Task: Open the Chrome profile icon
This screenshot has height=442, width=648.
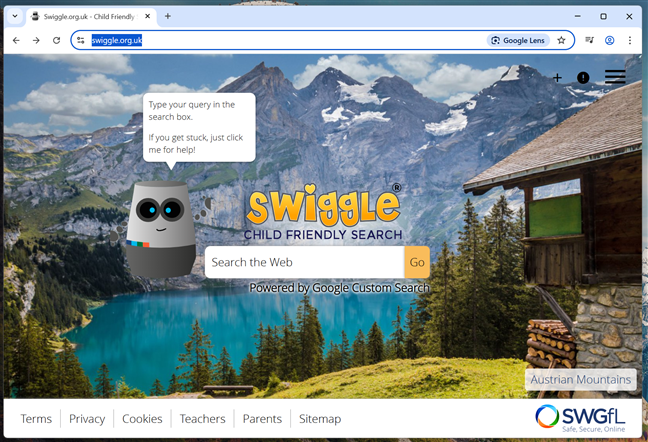Action: (610, 40)
